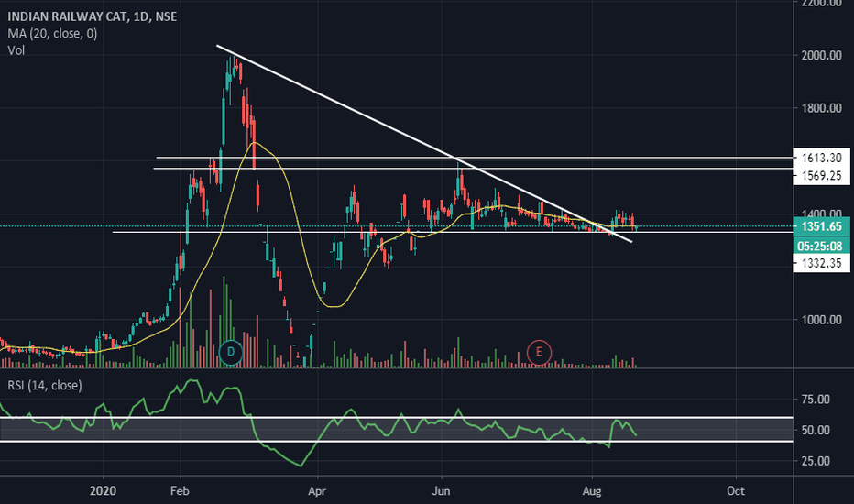Viewport: 854px width, 504px height.
Task: Select the MA (20, close, 0) indicator label
Action: [52, 33]
